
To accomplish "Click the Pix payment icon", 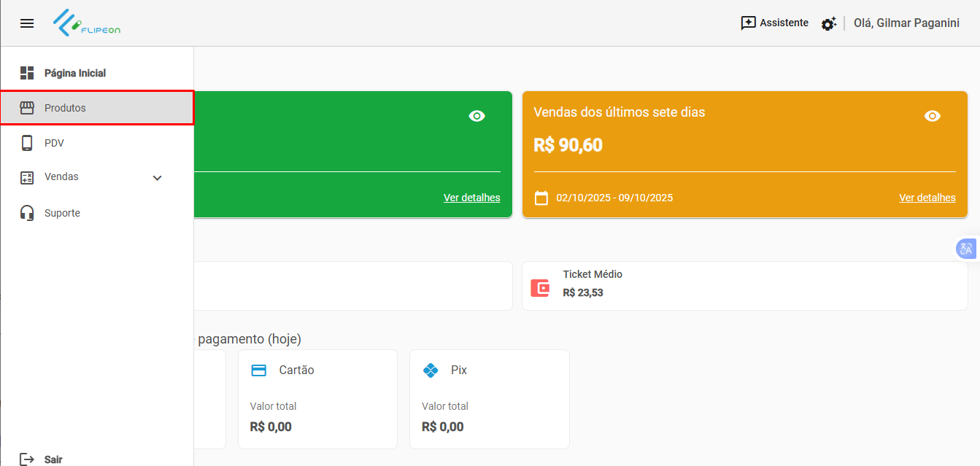I will click(431, 370).
